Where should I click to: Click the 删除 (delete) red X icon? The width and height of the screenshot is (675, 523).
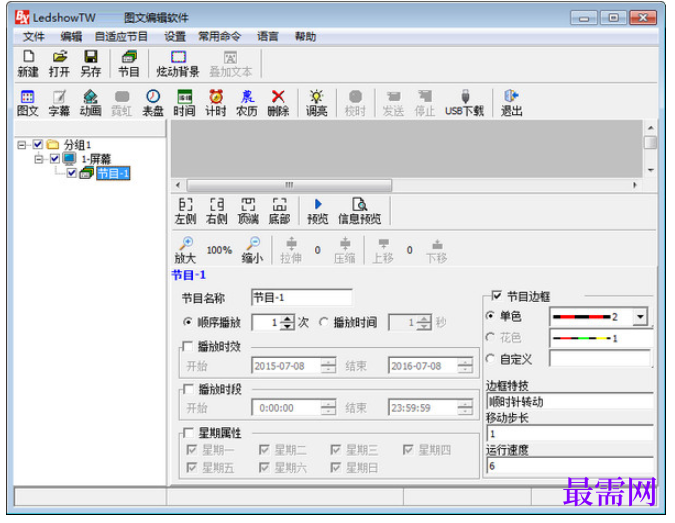point(278,103)
